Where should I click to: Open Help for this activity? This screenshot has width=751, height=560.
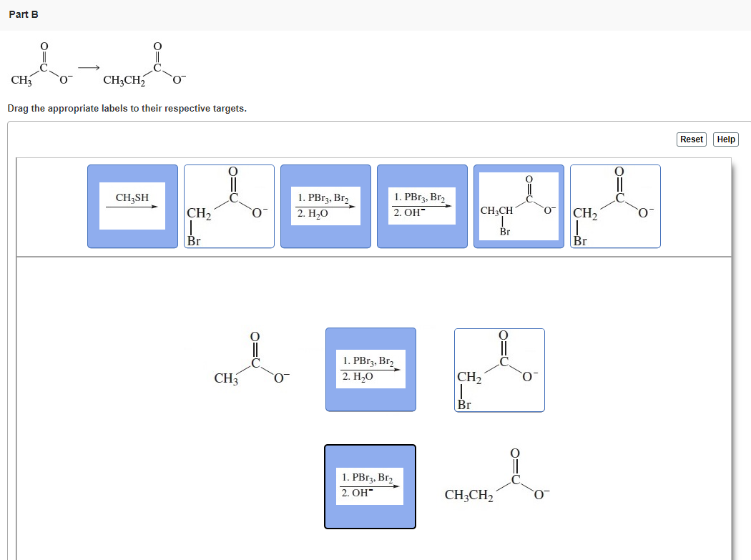tap(725, 139)
